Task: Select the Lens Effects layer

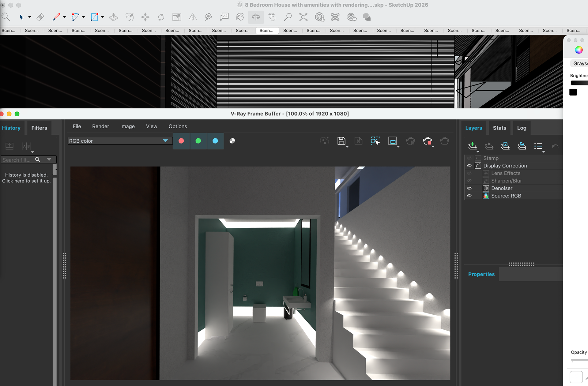Action: (x=506, y=173)
